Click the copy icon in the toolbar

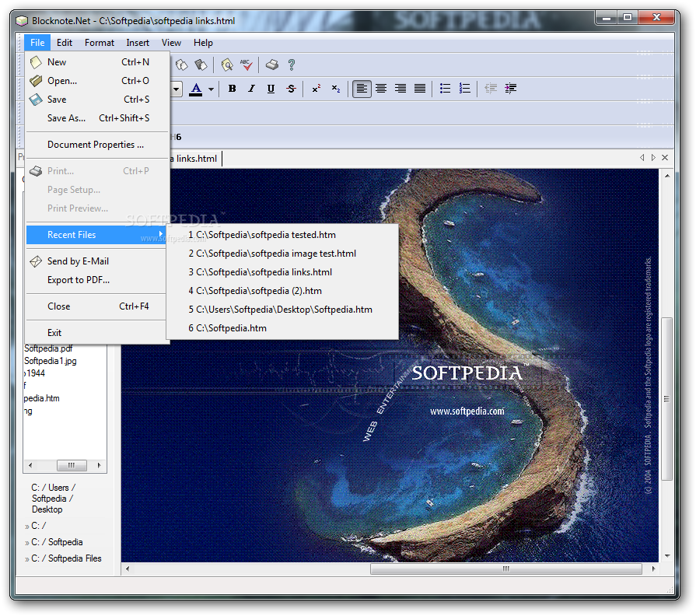pos(181,65)
